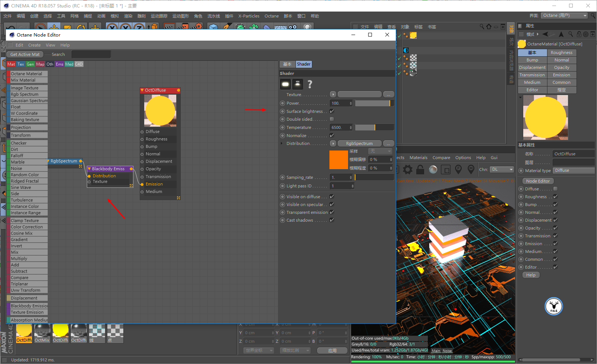
Task: Click the search magnifier in Attributes panel
Action: pos(571,34)
